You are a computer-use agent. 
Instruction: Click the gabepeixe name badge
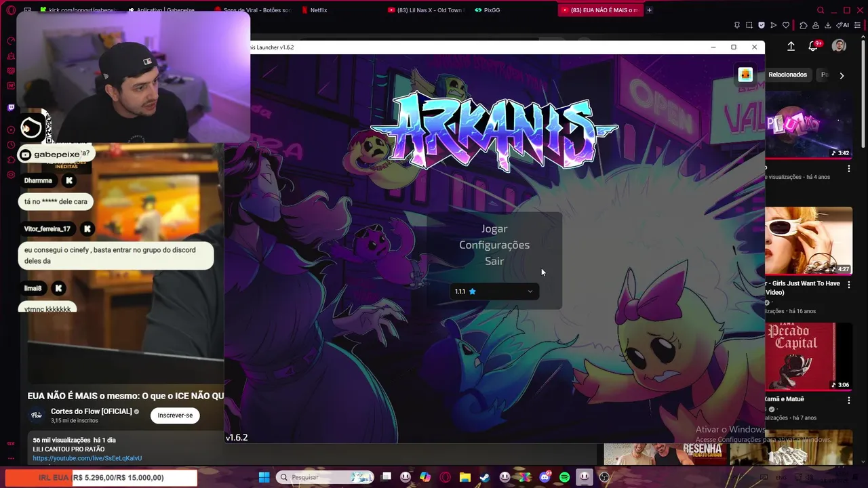click(x=51, y=155)
